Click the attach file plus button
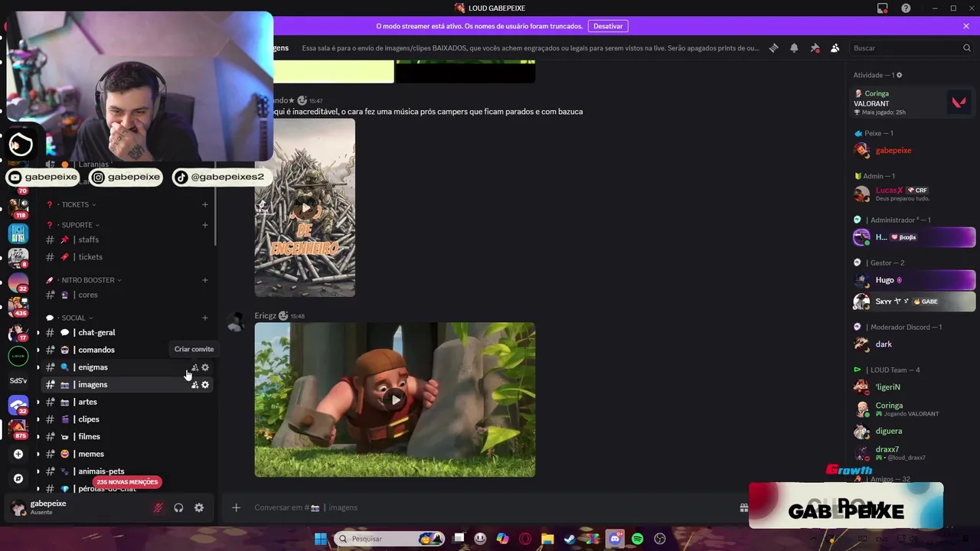Viewport: 980px width, 551px height. [236, 507]
